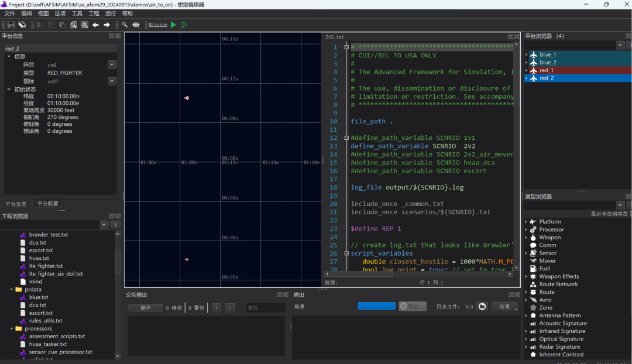Click the Fuel type icon
632x364 pixels.
[533, 269]
